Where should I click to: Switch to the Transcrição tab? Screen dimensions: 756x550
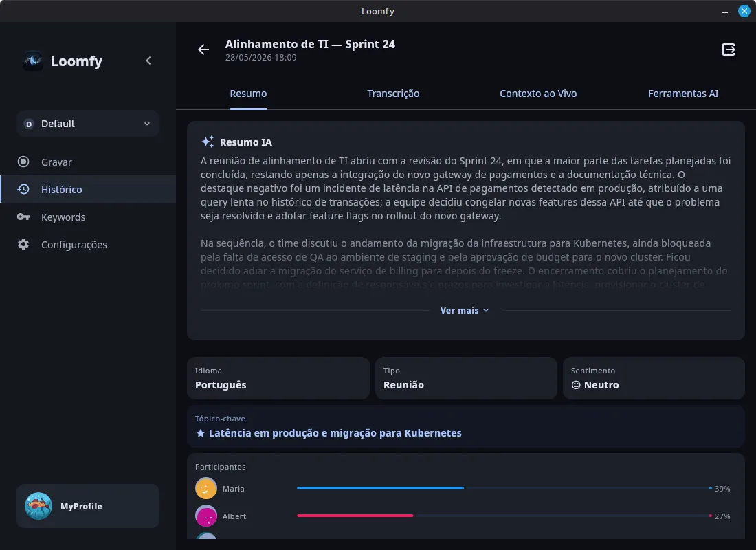(x=393, y=93)
